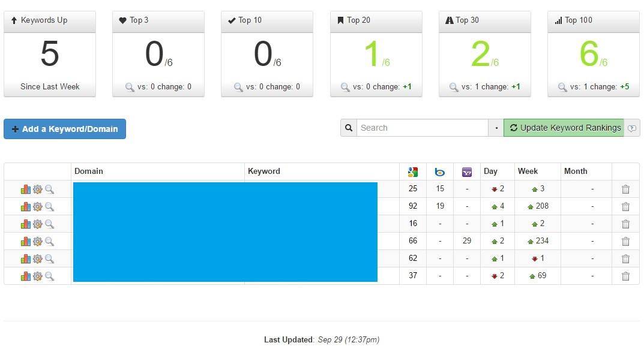Viewport: 644px width, 349px height.
Task: Open chart icon for Google rank 66 row
Action: (25, 241)
